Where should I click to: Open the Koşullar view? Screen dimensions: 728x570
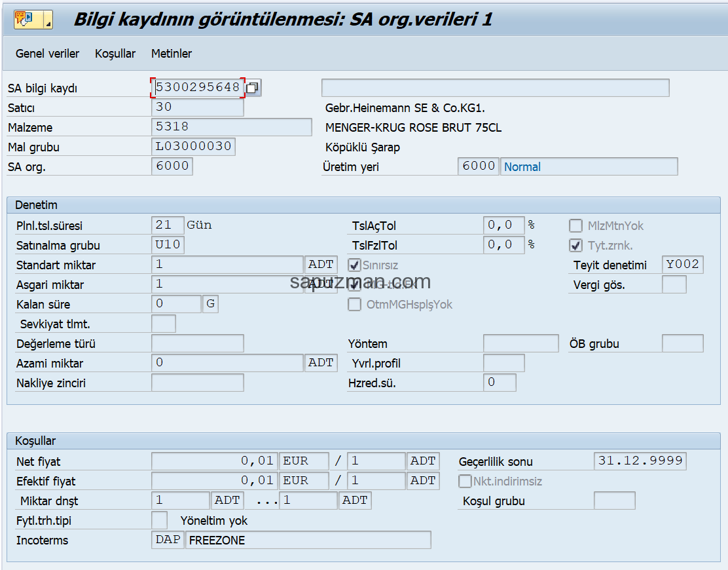pyautogui.click(x=115, y=53)
